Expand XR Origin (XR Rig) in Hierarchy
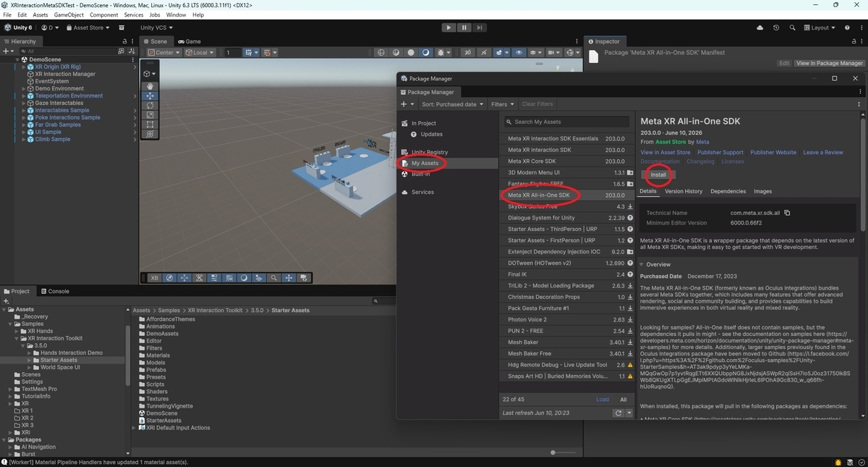This screenshot has width=868, height=467. coord(24,67)
